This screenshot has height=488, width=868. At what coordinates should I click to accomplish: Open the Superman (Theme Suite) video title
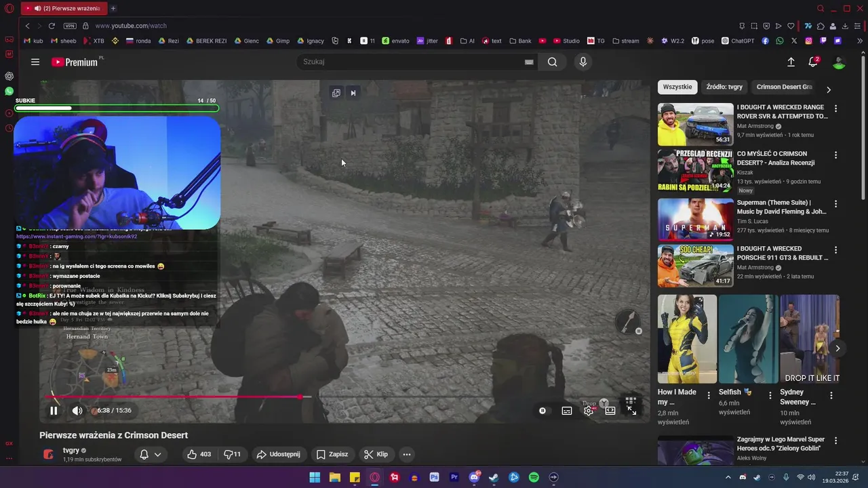click(781, 207)
